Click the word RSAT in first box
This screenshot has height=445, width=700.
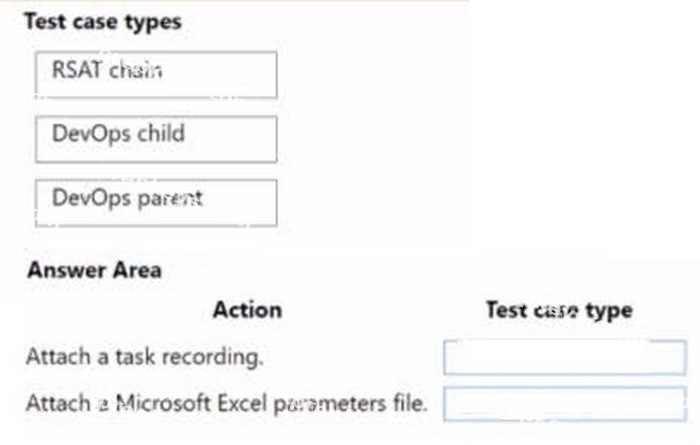coord(77,70)
